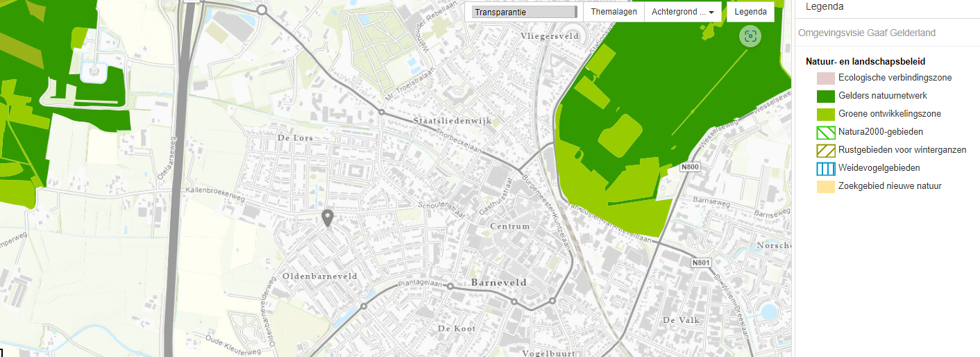The width and height of the screenshot is (980, 357).
Task: Click the Weidevogelgebieden label
Action: [x=879, y=168]
